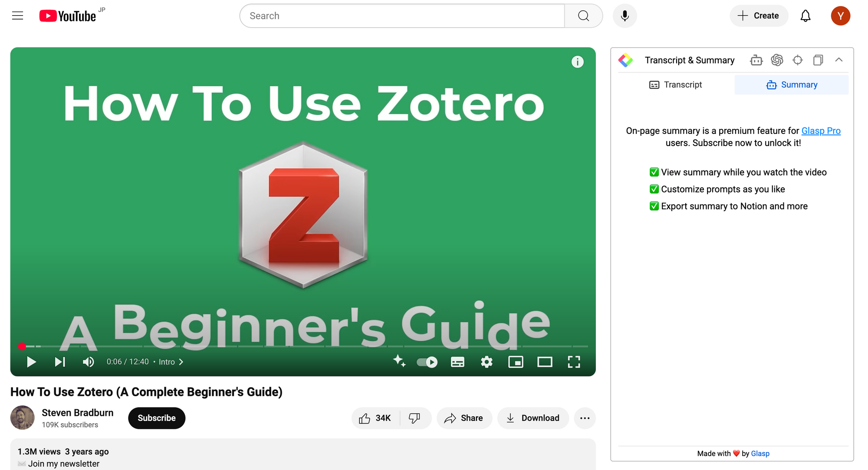Click the video title text
Screen dimensions: 868x470
[x=146, y=392]
